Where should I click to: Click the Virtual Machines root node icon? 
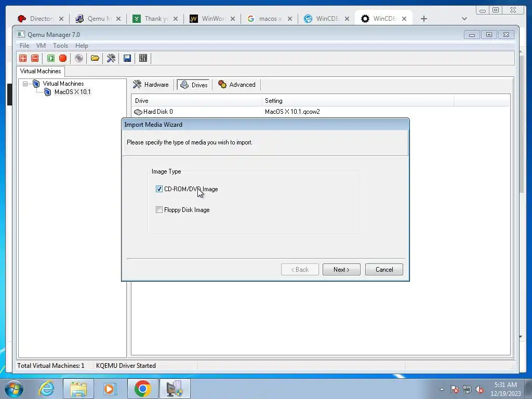coord(36,84)
